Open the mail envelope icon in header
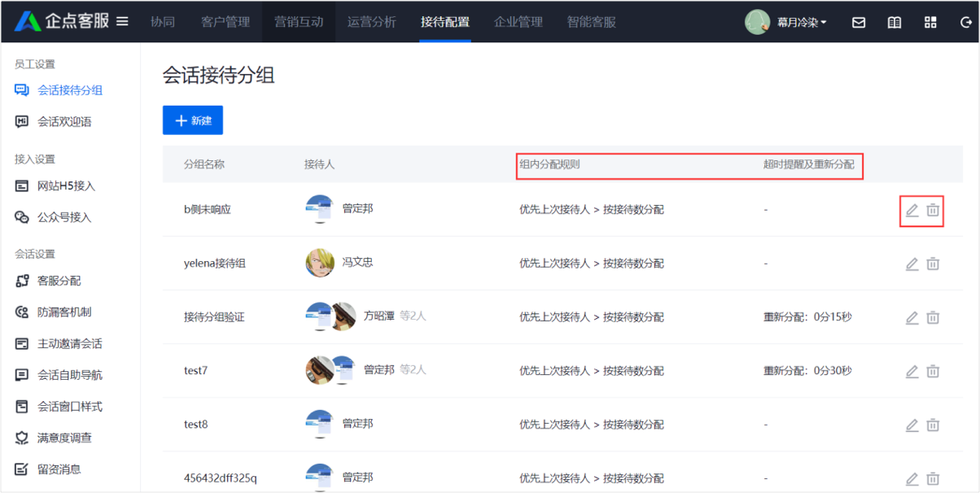 [x=859, y=23]
